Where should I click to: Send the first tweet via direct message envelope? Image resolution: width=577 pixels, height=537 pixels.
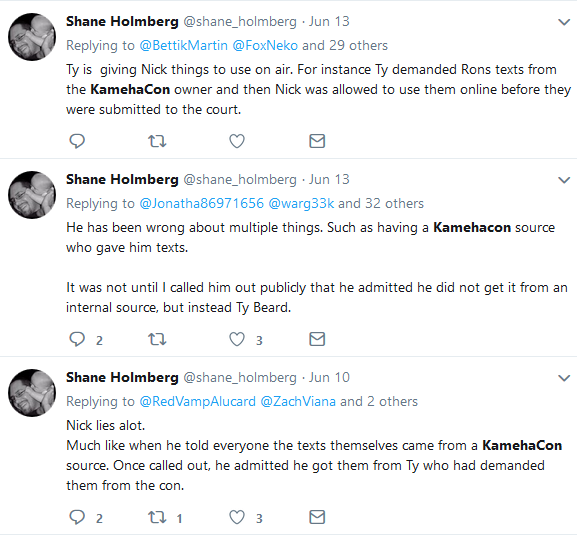(317, 141)
